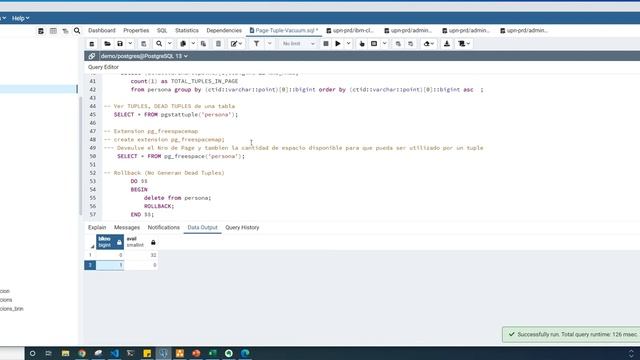640x360 pixels.
Task: Click the select-all corner of results grid
Action: pyautogui.click(x=90, y=242)
